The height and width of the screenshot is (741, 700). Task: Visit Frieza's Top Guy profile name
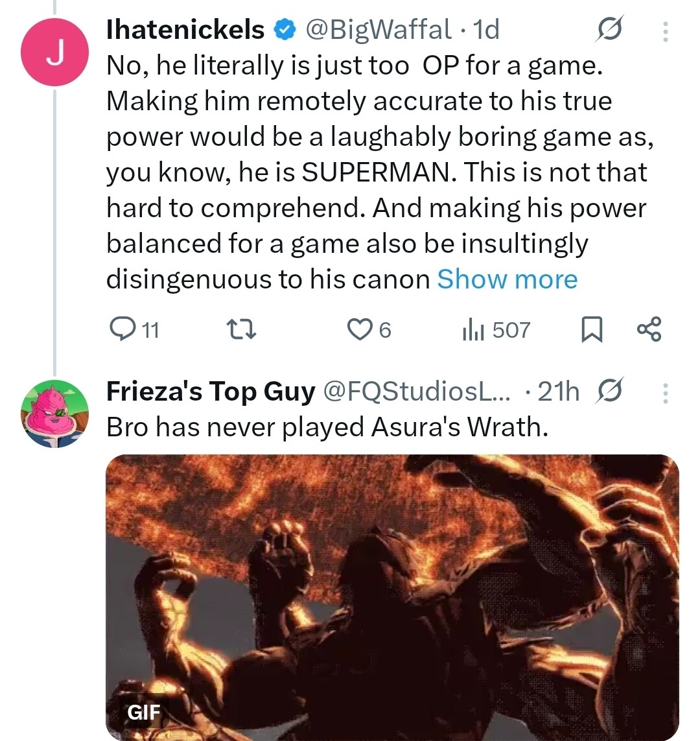coord(211,391)
